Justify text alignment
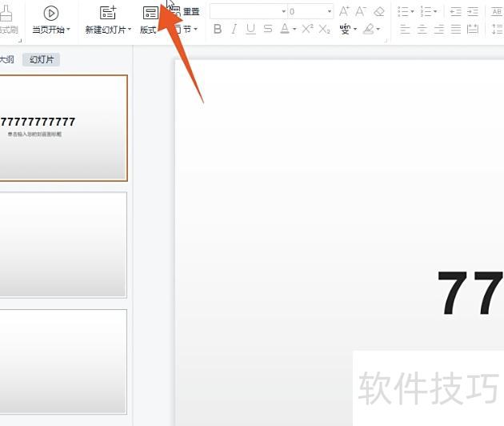 [x=455, y=30]
